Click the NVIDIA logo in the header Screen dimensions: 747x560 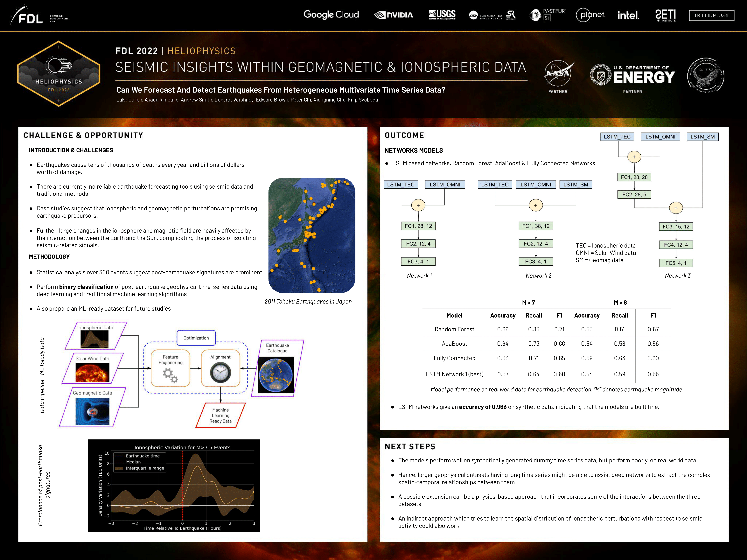pos(393,15)
